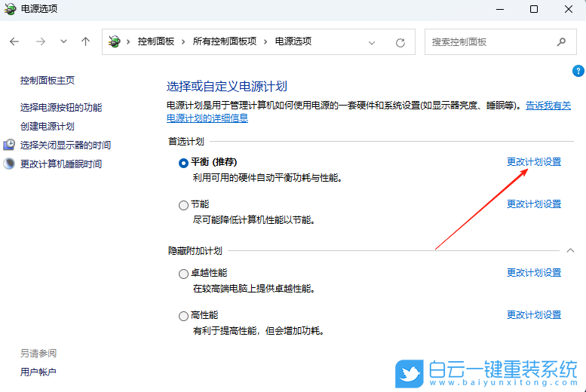Click the power options icon in address bar
The height and width of the screenshot is (392, 586).
point(115,41)
